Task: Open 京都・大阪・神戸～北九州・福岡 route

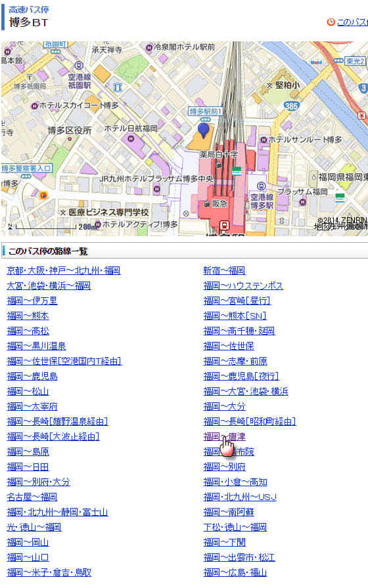Action: (64, 270)
